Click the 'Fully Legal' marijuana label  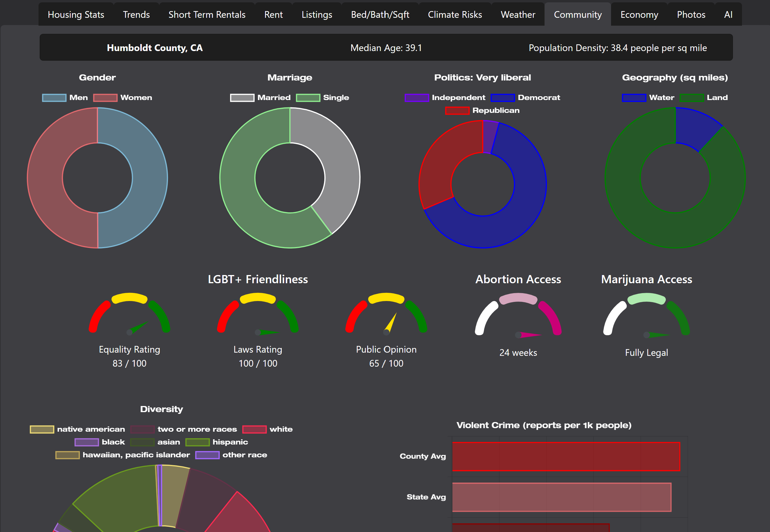[x=646, y=353]
